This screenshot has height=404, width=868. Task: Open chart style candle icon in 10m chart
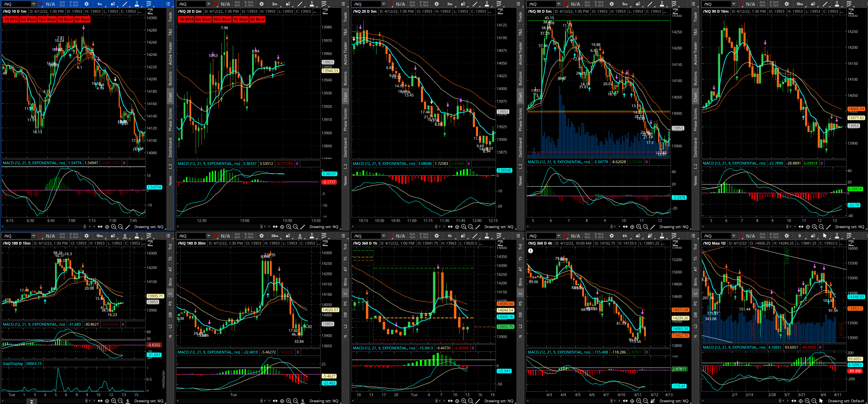click(x=813, y=4)
